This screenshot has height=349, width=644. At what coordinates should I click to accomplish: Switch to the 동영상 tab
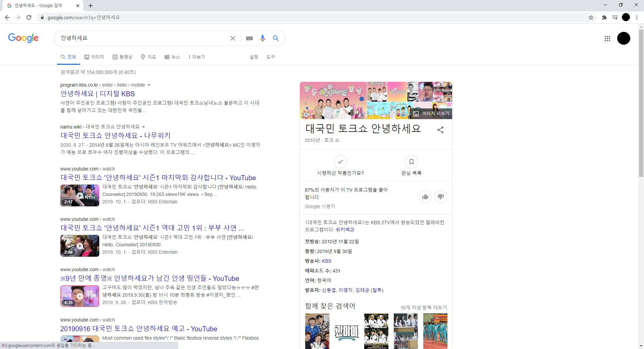point(122,57)
